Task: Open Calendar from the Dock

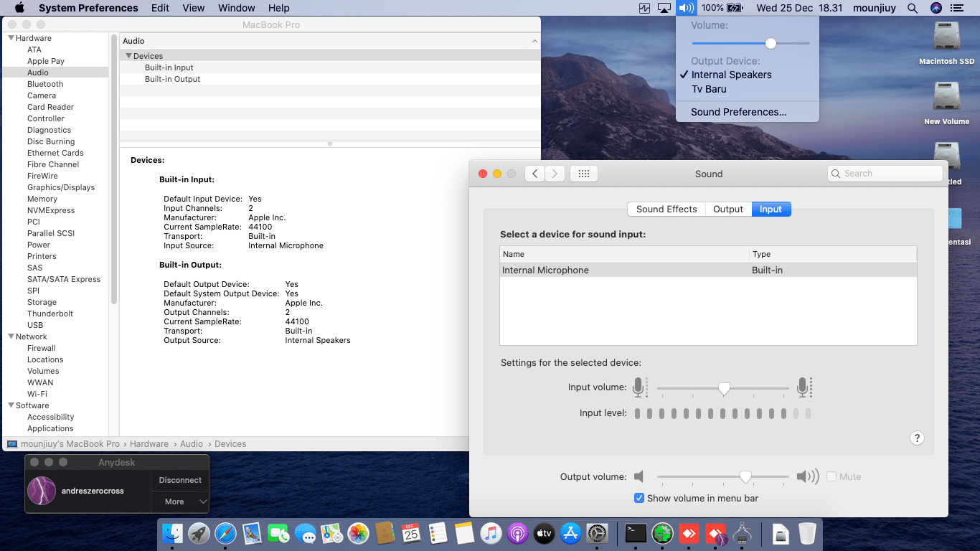Action: click(x=411, y=533)
